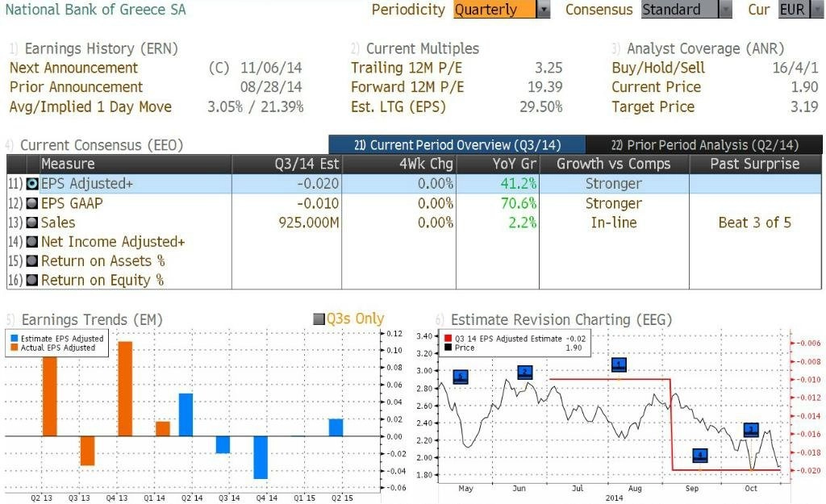Open the Periodicity Quarterly combo box
The width and height of the screenshot is (826, 504).
(502, 10)
